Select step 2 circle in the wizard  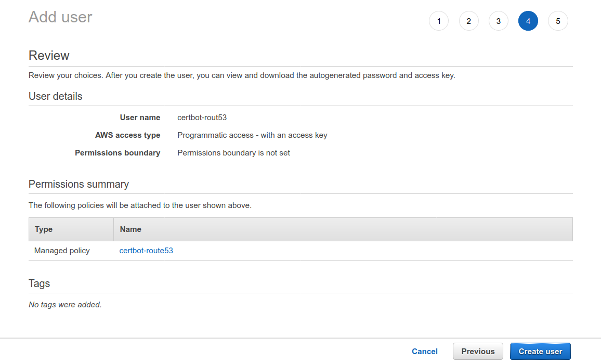point(468,21)
